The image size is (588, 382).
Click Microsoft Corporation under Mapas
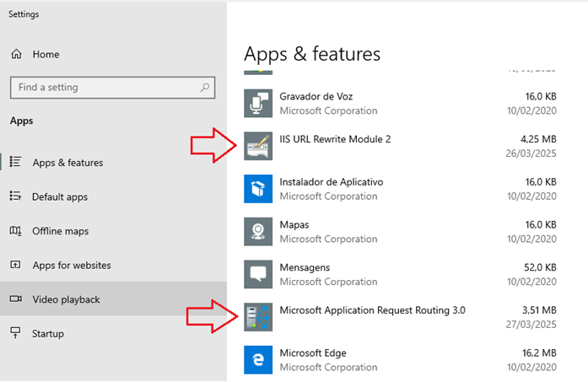tap(328, 239)
